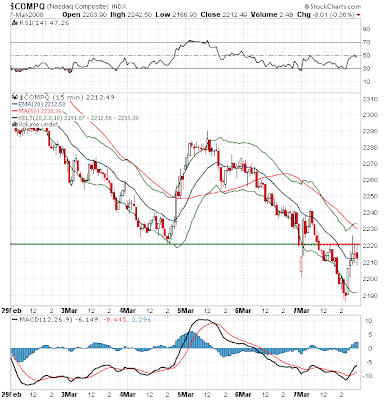Image resolution: width=388 pixels, height=400 pixels.
Task: Click the INDX label in the header
Action: pyautogui.click(x=118, y=7)
